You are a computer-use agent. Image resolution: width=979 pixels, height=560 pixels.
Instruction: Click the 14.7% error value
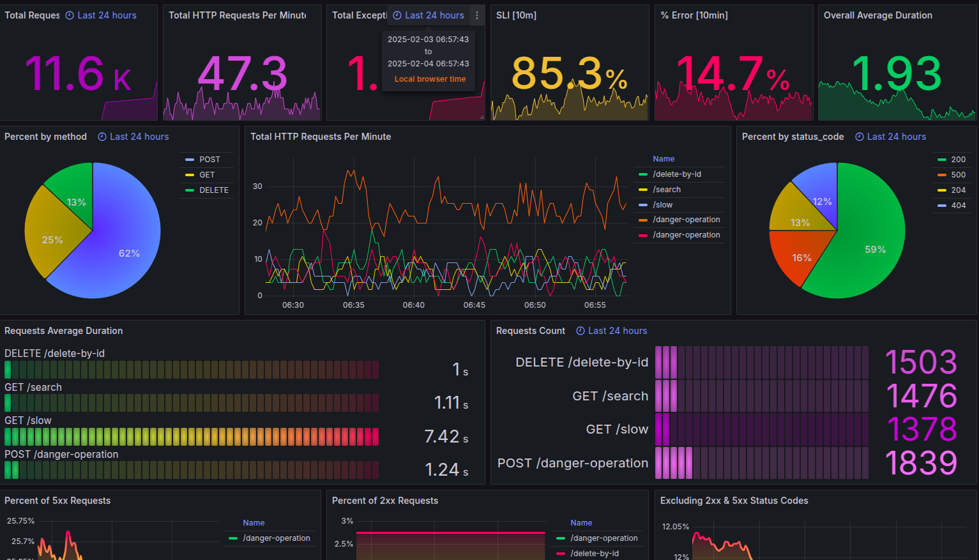pyautogui.click(x=733, y=74)
